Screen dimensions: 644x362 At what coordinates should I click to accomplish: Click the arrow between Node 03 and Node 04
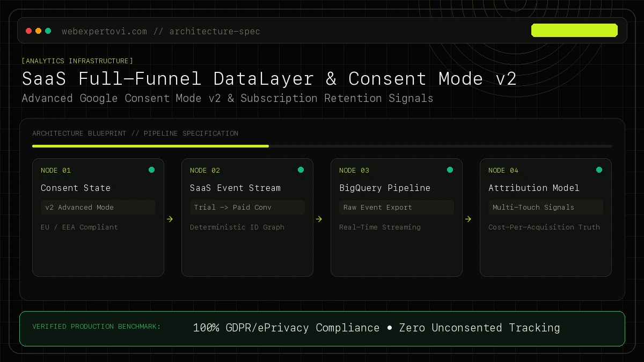coord(469,219)
